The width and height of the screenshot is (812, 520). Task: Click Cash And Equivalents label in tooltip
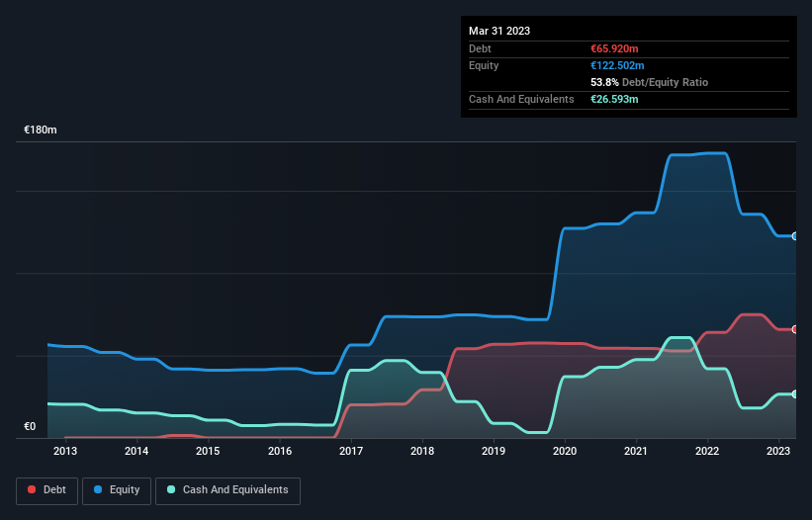(521, 99)
